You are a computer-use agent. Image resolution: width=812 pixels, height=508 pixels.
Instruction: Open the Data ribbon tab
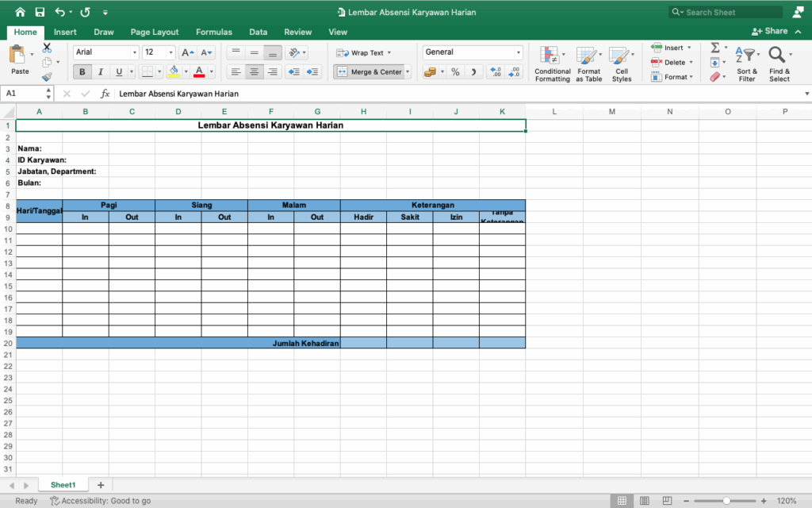(258, 32)
